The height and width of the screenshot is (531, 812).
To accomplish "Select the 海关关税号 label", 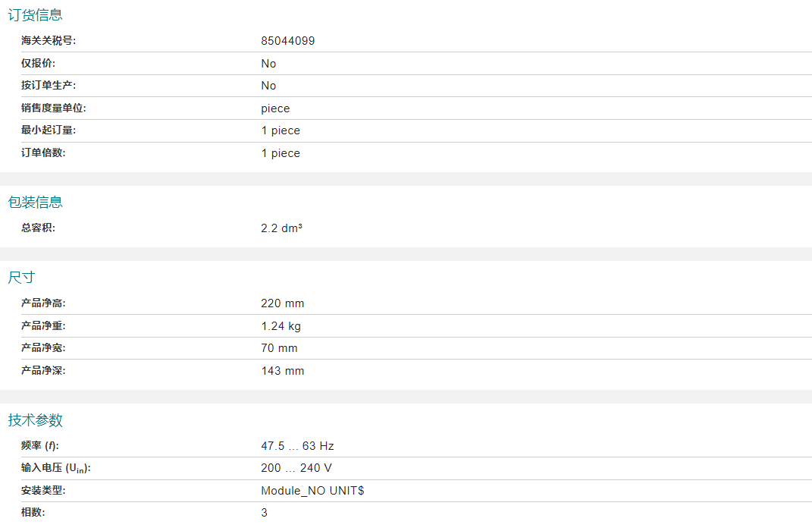I will (49, 40).
